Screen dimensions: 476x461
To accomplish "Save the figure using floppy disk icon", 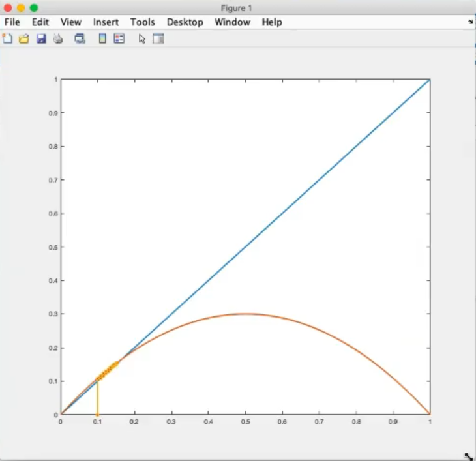I will (x=41, y=39).
